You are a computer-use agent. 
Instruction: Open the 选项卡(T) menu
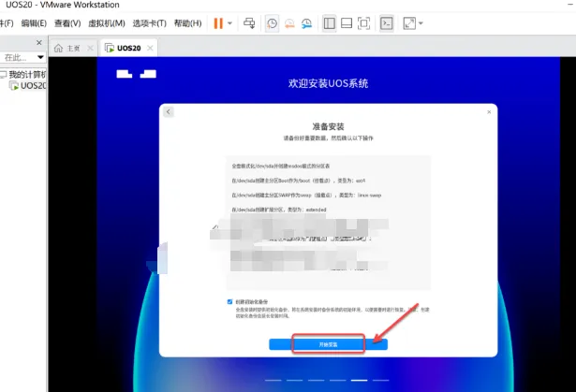coord(150,23)
